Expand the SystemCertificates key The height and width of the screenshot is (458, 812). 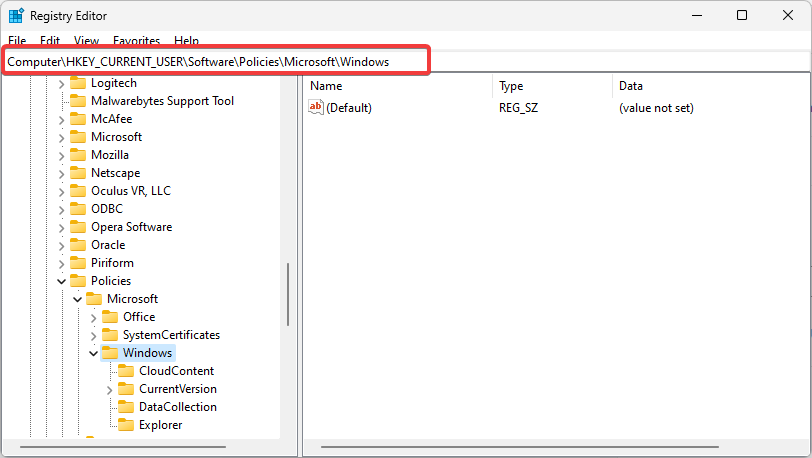93,336
